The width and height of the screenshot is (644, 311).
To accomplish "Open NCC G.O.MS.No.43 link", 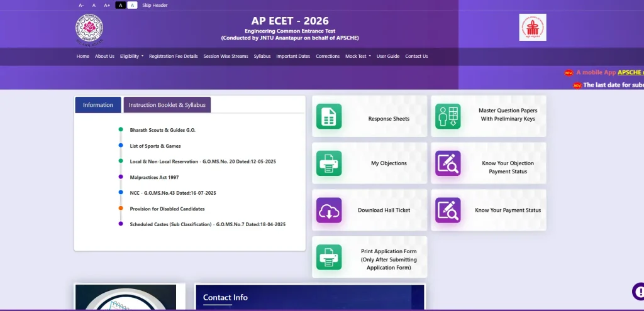I will point(173,194).
